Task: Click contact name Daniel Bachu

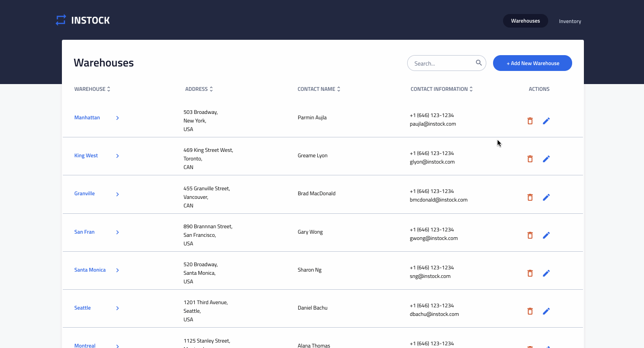Action: point(313,308)
